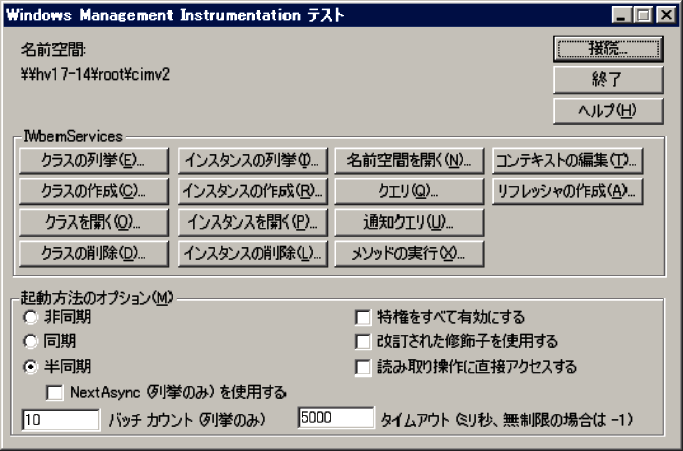
Task: Close the WMI test window
Action: (666, 15)
